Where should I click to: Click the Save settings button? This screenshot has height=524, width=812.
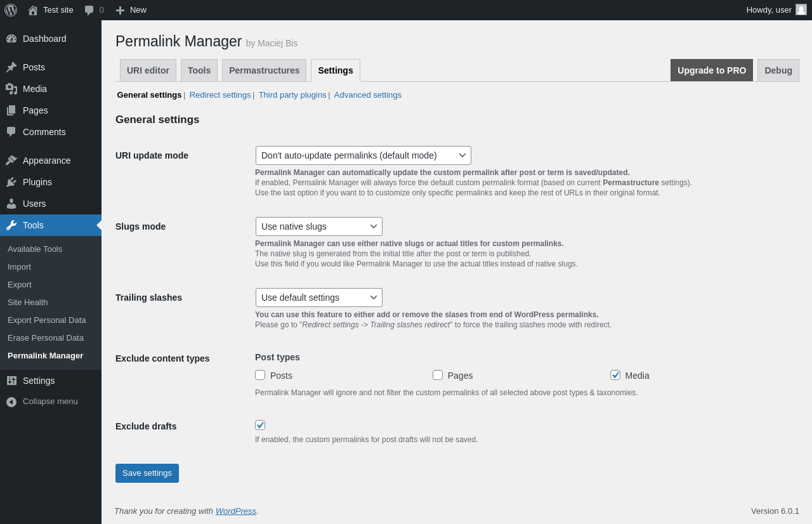[147, 473]
